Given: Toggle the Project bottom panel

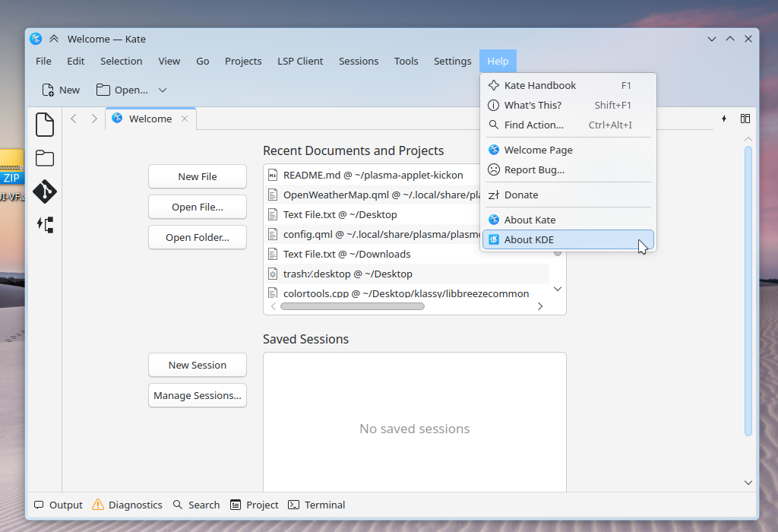Looking at the screenshot, I should [255, 505].
